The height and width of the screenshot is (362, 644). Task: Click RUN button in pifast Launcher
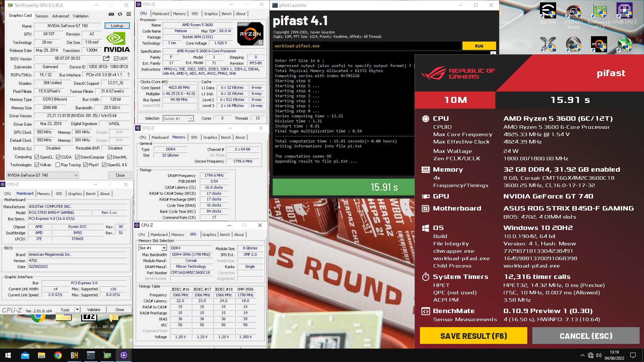point(479,46)
